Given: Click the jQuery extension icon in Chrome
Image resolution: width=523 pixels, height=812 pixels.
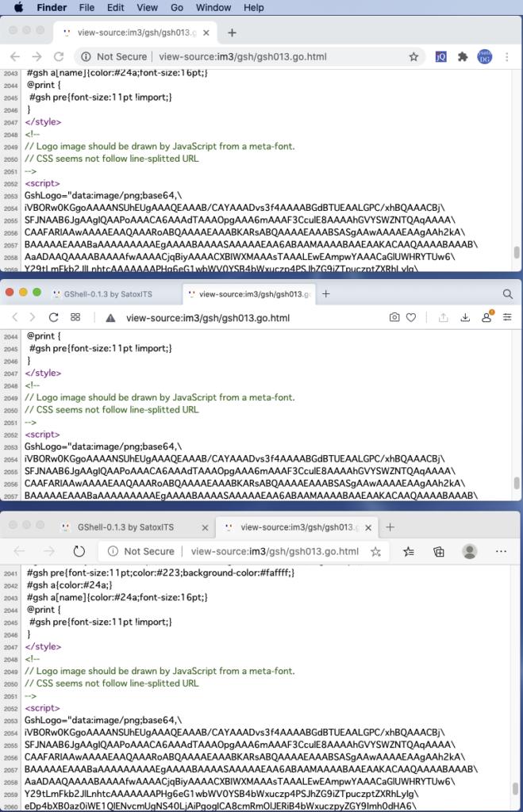Looking at the screenshot, I should [441, 57].
